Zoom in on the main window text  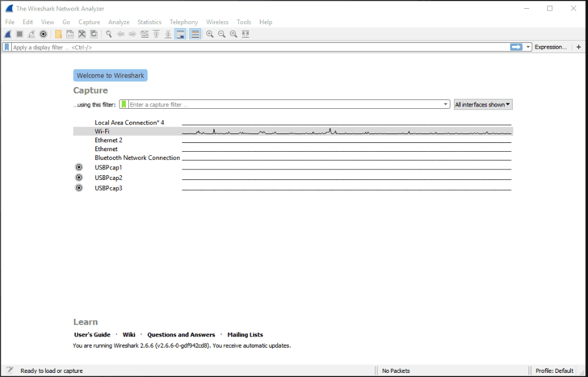(210, 34)
